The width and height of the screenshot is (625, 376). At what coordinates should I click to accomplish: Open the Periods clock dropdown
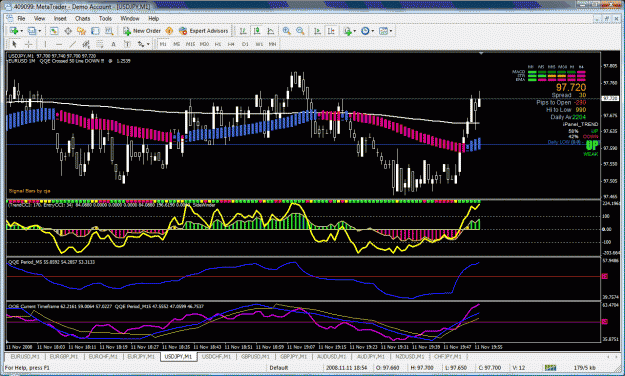(373, 31)
